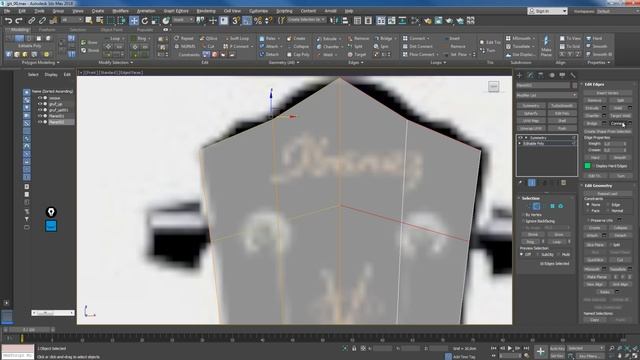
Task: Click the Connect button in Edit Edges
Action: [617, 123]
